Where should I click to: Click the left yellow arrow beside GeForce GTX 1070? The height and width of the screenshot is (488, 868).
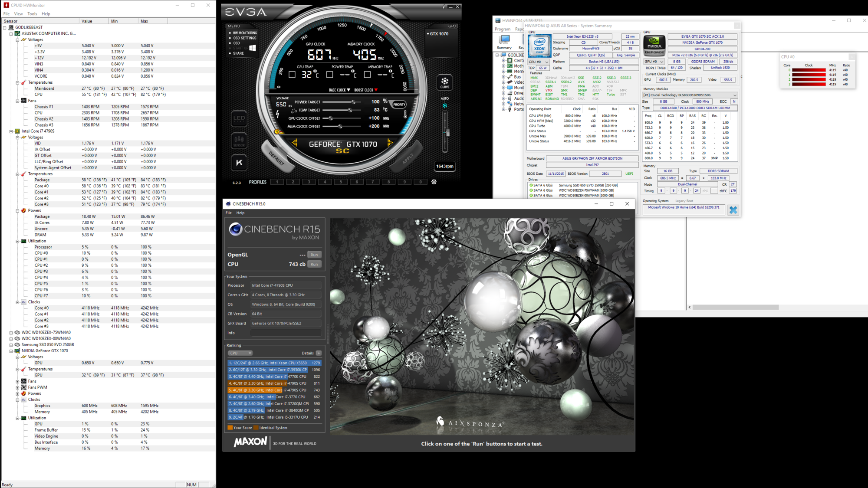coord(295,143)
